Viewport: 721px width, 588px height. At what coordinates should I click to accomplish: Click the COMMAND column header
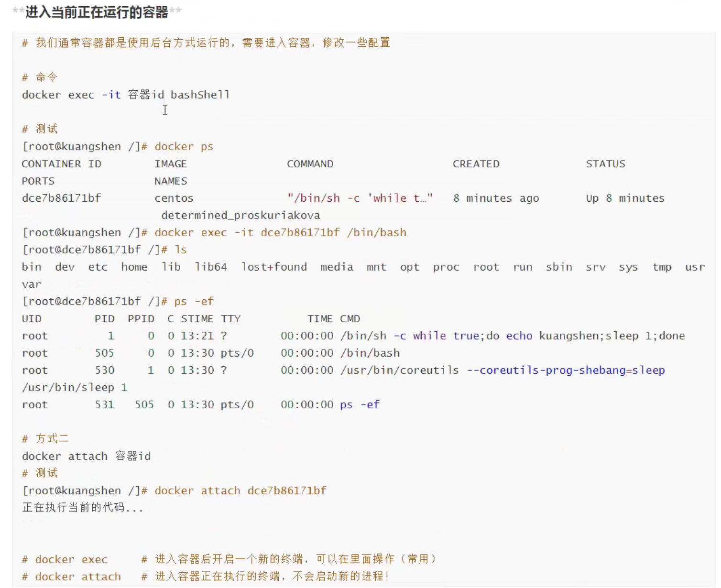point(310,164)
